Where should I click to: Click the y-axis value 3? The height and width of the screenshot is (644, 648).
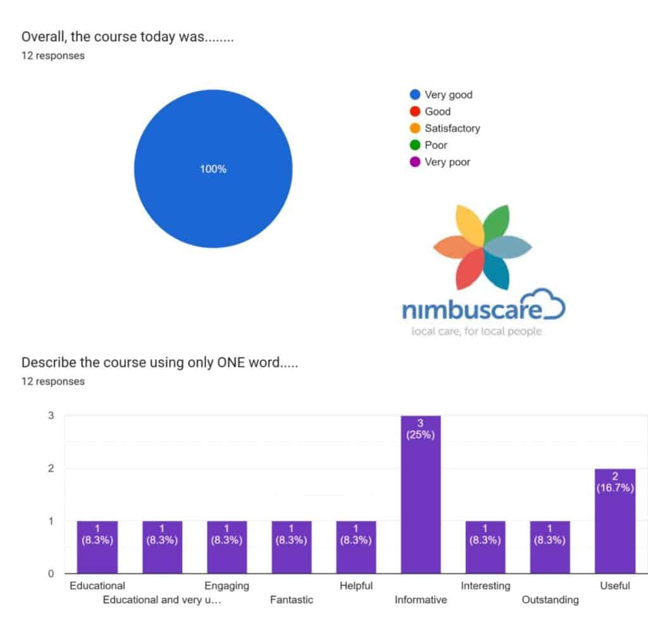coord(51,416)
